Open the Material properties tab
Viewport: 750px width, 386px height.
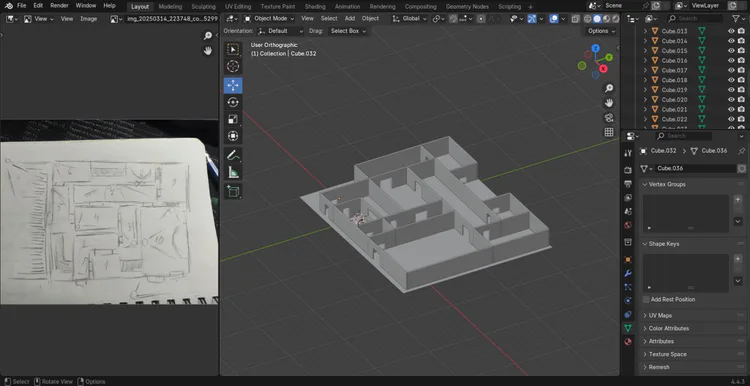[x=628, y=342]
